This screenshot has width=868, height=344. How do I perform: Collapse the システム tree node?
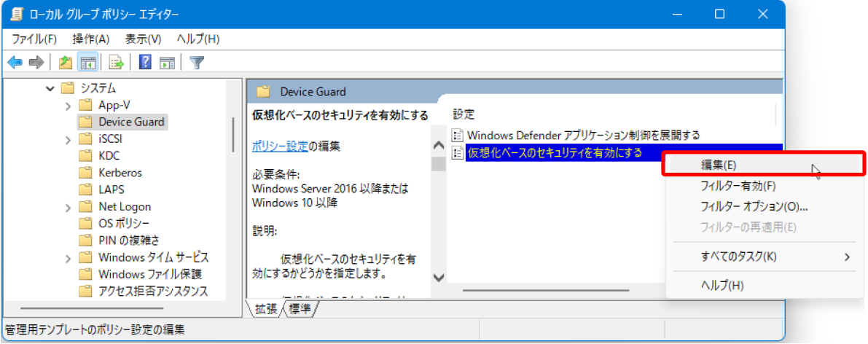[50, 87]
